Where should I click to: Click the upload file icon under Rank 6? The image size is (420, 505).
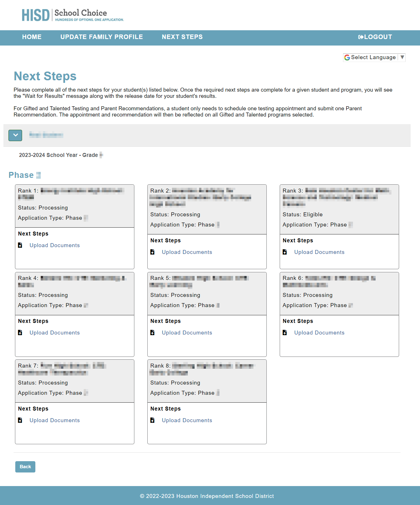[x=285, y=333]
